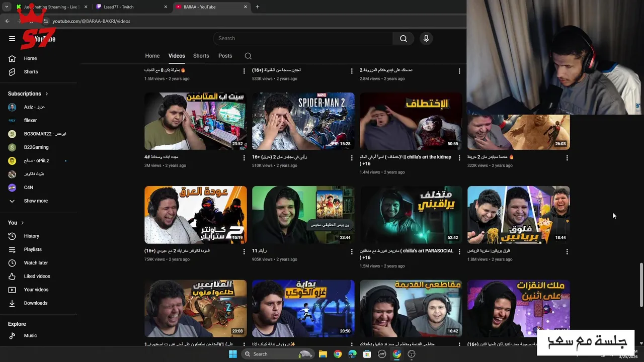Play the Spider-Man 2 thumbnail video 15:28
This screenshot has width=644, height=362.
[303, 121]
